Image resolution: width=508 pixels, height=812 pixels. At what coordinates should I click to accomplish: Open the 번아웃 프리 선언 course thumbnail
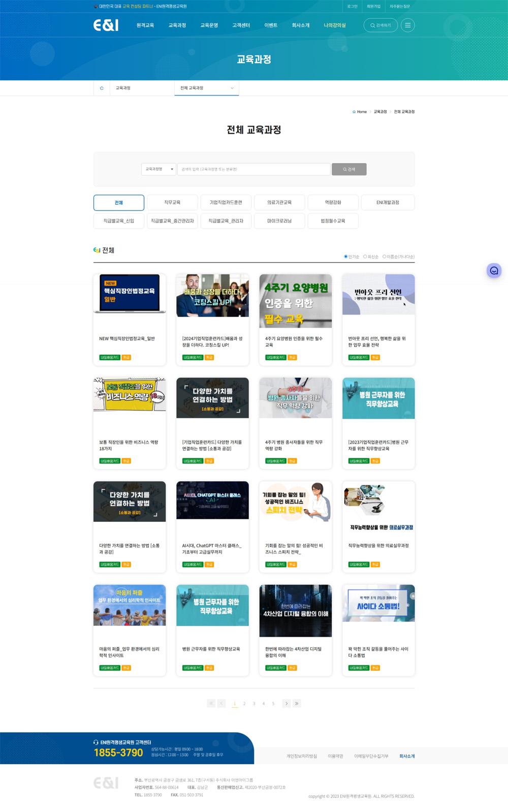click(378, 294)
